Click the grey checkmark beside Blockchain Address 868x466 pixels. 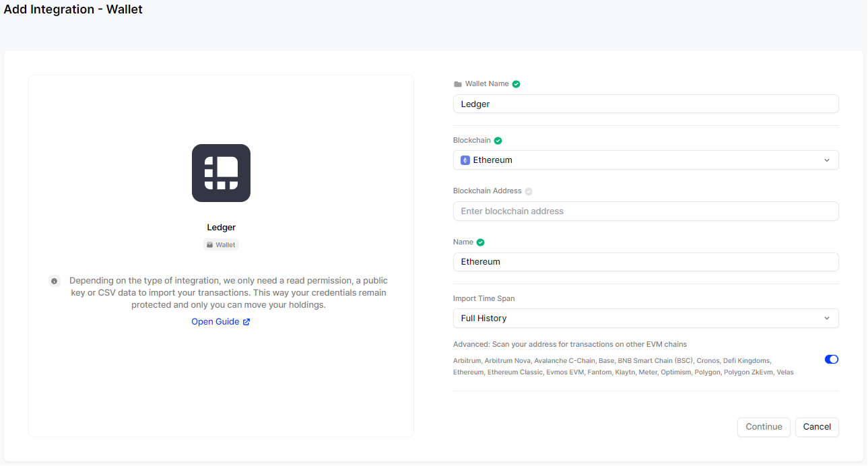[529, 191]
